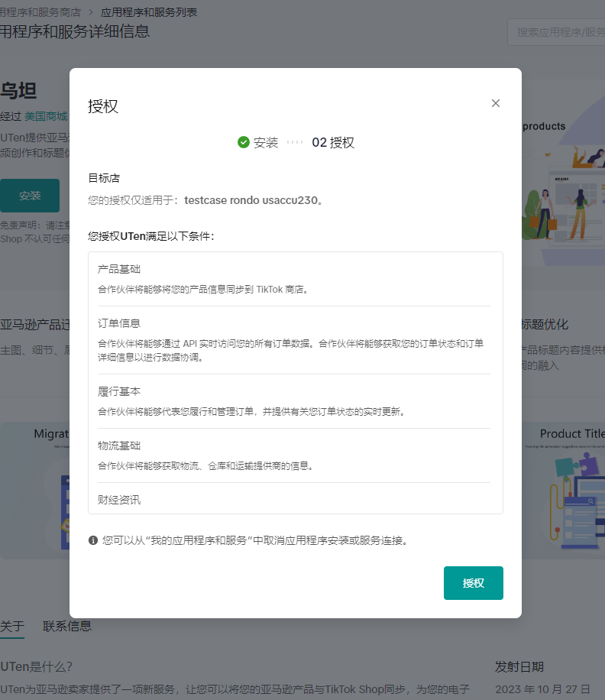
Task: Close the 授权 dialog with the X
Action: (x=496, y=103)
